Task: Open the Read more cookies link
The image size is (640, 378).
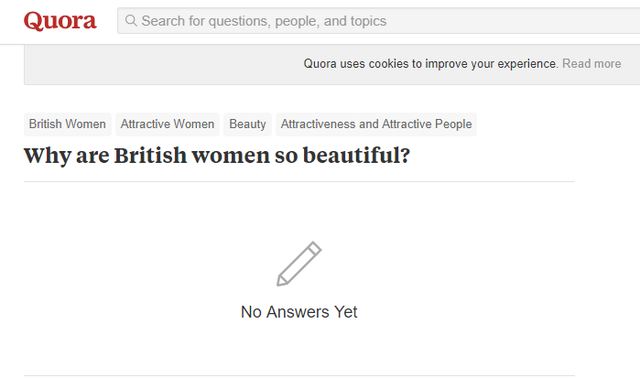Action: [x=591, y=64]
